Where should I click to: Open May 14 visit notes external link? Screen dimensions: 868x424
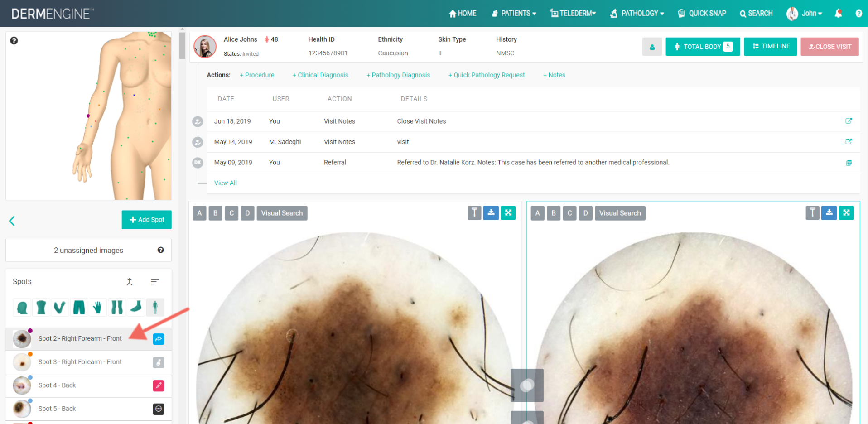pos(849,141)
